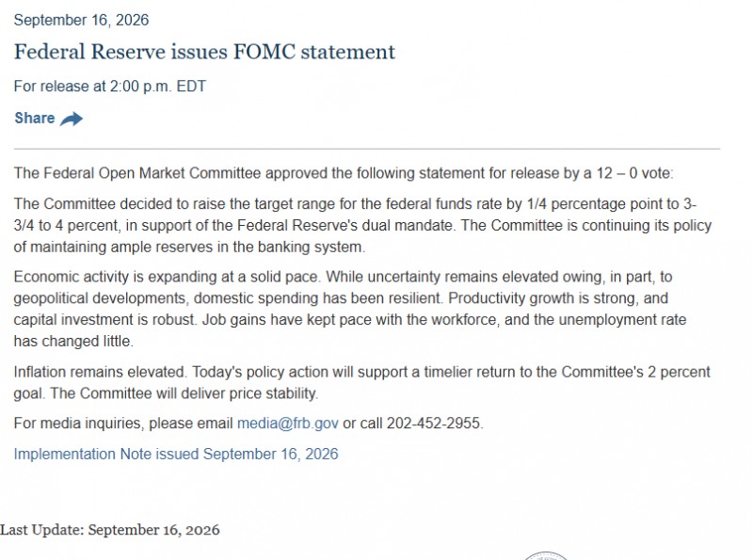Viewport: 753px width, 560px height.
Task: Click the horizontal divider line below Share
Action: tap(367, 149)
